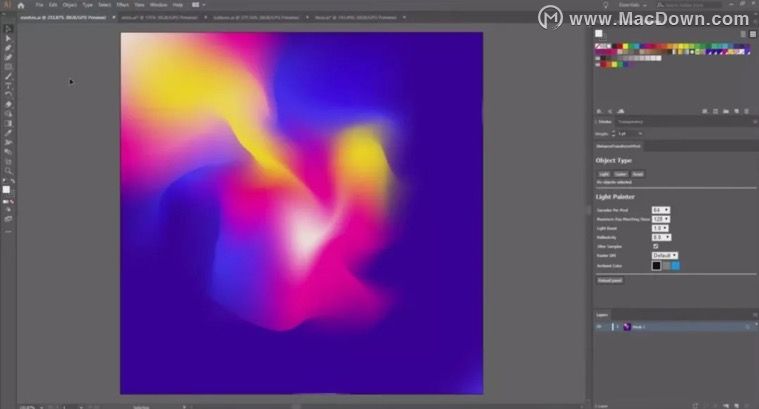Click the Caster object type button
The width and height of the screenshot is (759, 409).
coord(621,174)
